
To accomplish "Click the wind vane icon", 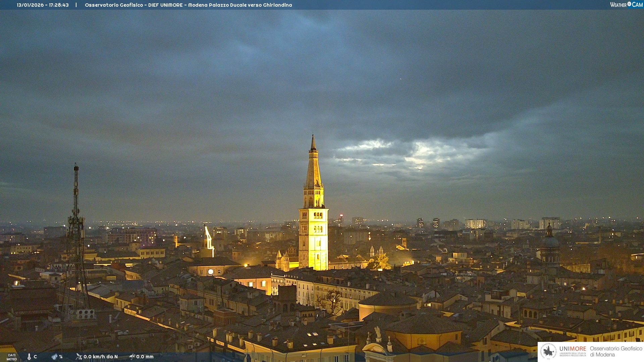I will click(x=79, y=357).
